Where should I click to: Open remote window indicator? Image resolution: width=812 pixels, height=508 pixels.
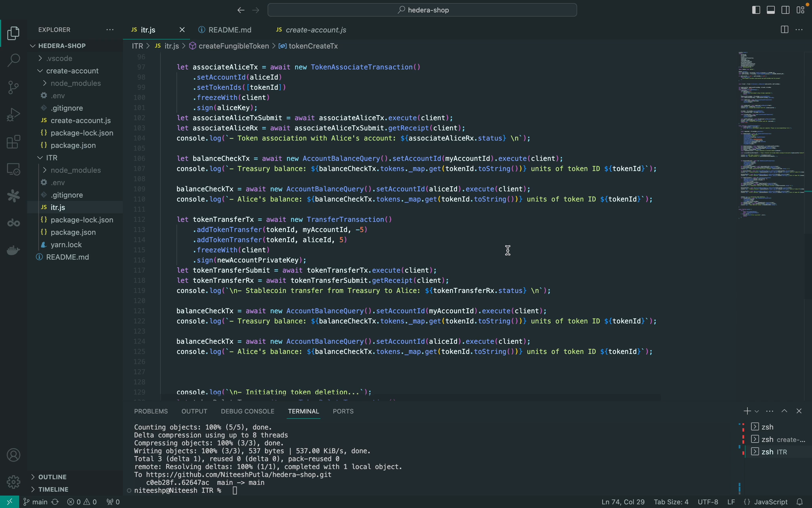[10, 502]
